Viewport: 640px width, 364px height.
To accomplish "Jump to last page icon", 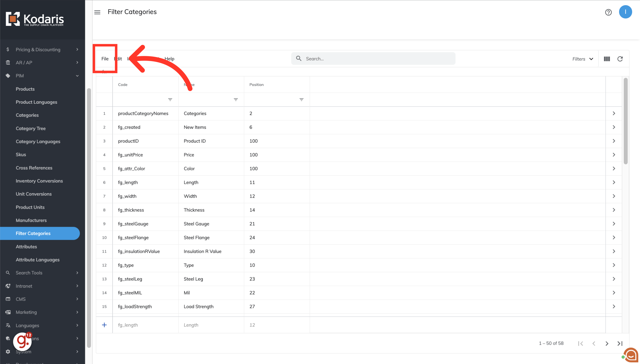I will (620, 343).
